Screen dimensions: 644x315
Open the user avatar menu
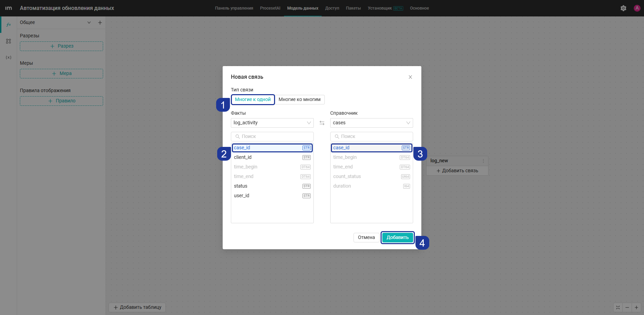pos(637,8)
